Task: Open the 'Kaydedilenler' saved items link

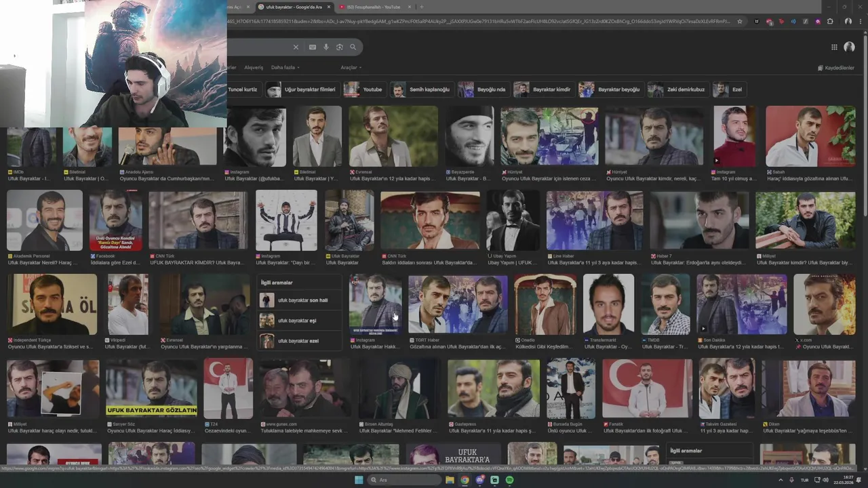Action: click(836, 68)
